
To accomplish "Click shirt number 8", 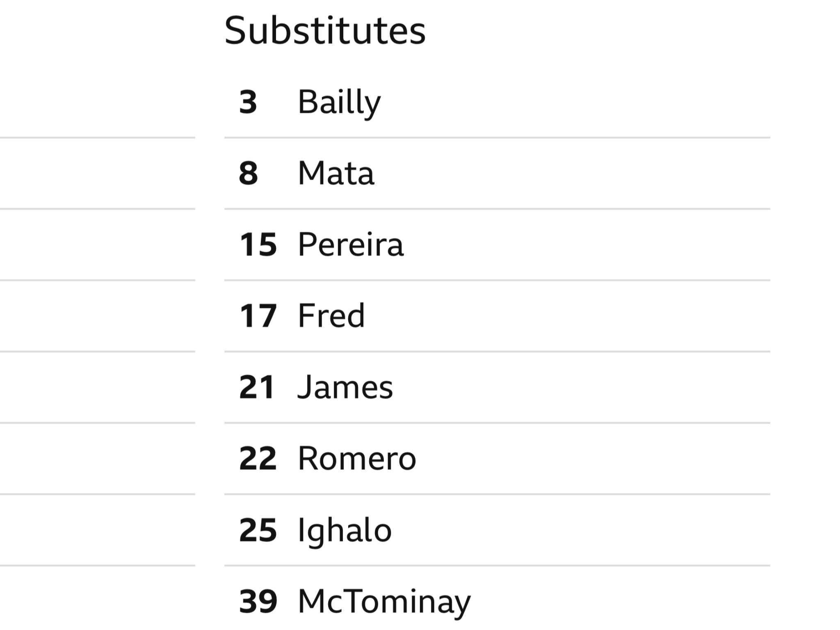I will [x=248, y=173].
